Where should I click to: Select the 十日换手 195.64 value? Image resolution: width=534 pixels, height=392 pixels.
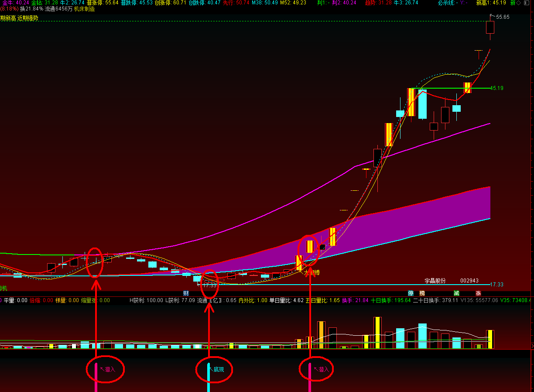[x=391, y=300]
